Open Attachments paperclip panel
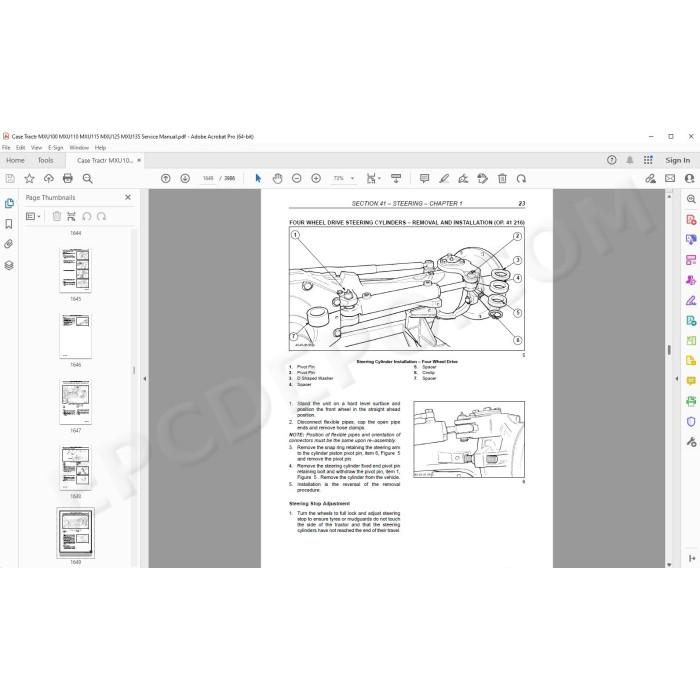Screen dimensions: 700x700 pyautogui.click(x=9, y=244)
